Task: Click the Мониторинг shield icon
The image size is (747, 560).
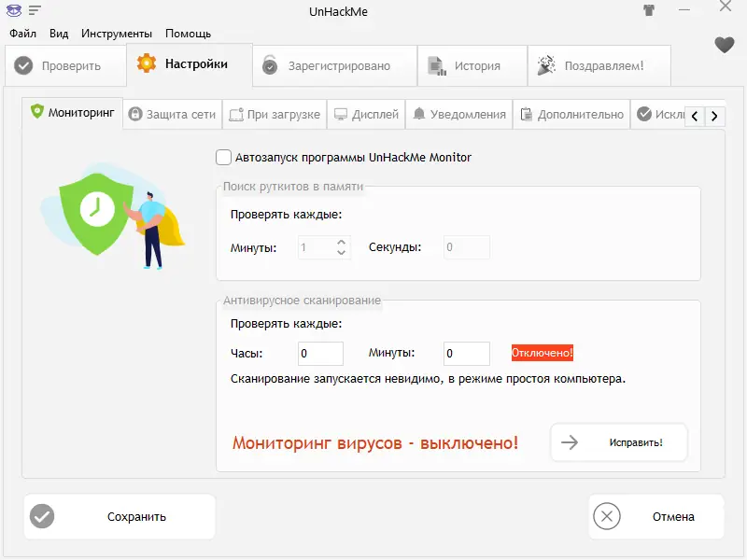Action: coord(39,112)
